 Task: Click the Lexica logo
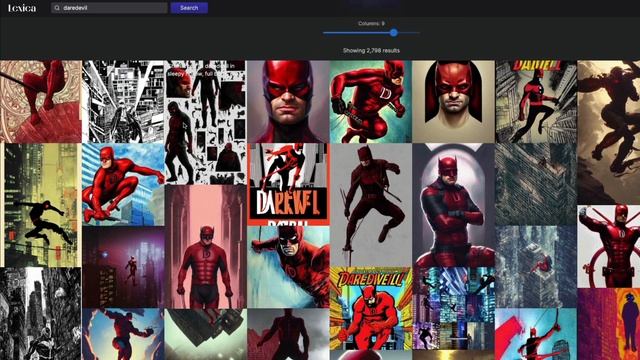[22, 8]
